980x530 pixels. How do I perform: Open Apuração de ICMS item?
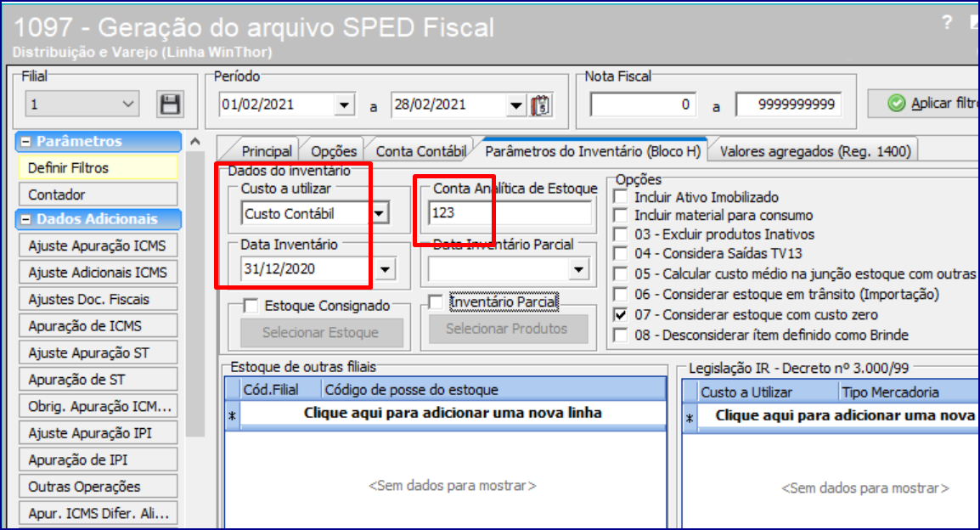(99, 326)
